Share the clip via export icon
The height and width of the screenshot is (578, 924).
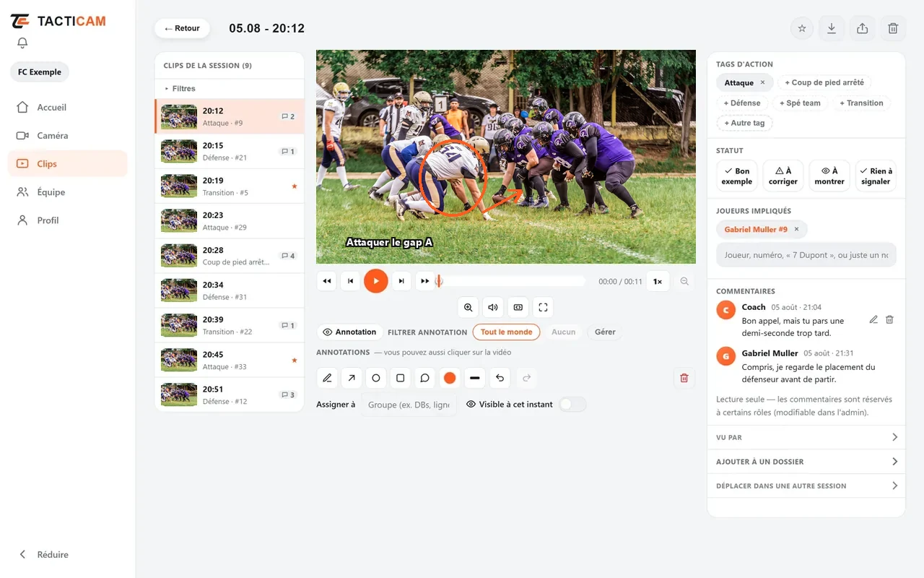[x=862, y=28]
